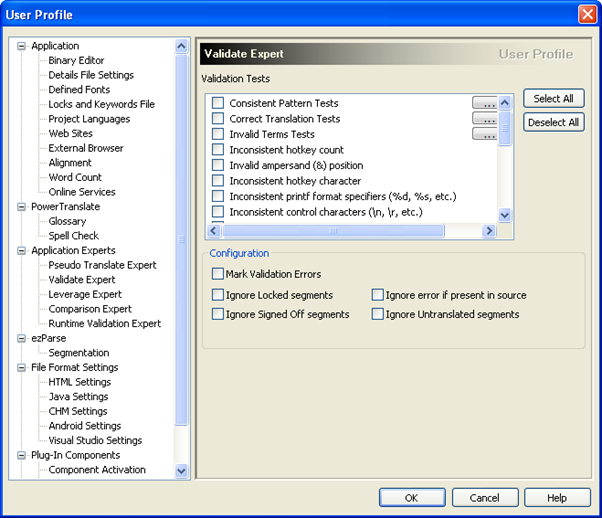Screen dimensions: 602x518
Task: Collapse the PowerTranslate tree node
Action: coord(22,207)
